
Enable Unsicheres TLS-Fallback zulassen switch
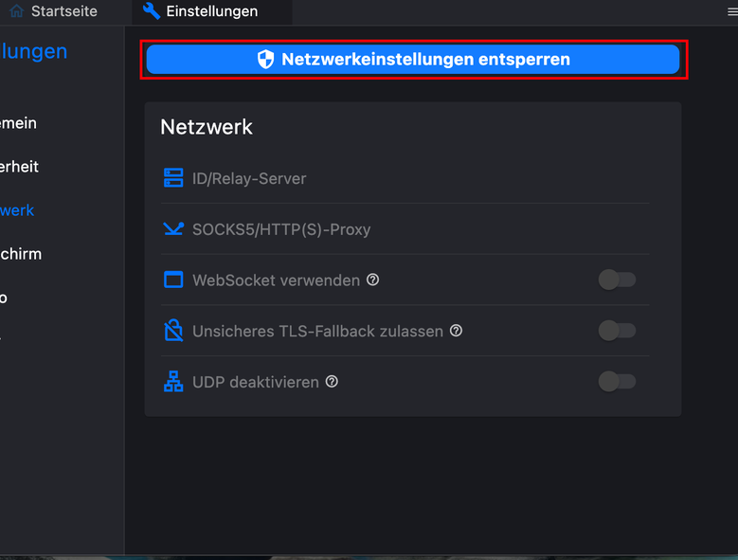[x=617, y=331]
